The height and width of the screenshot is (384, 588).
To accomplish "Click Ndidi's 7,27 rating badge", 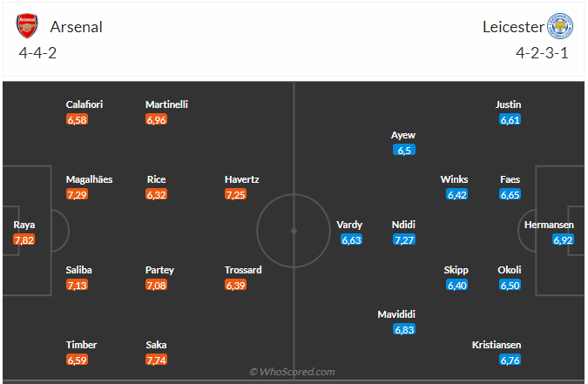I will click(x=404, y=239).
